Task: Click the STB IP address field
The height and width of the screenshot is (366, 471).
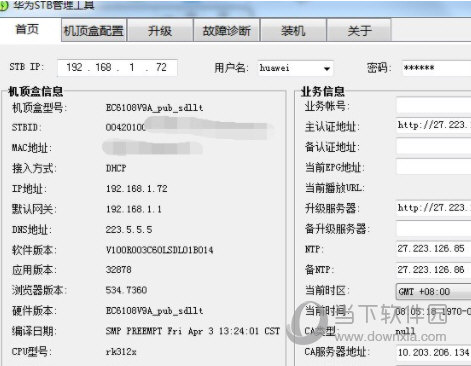Action: 117,68
